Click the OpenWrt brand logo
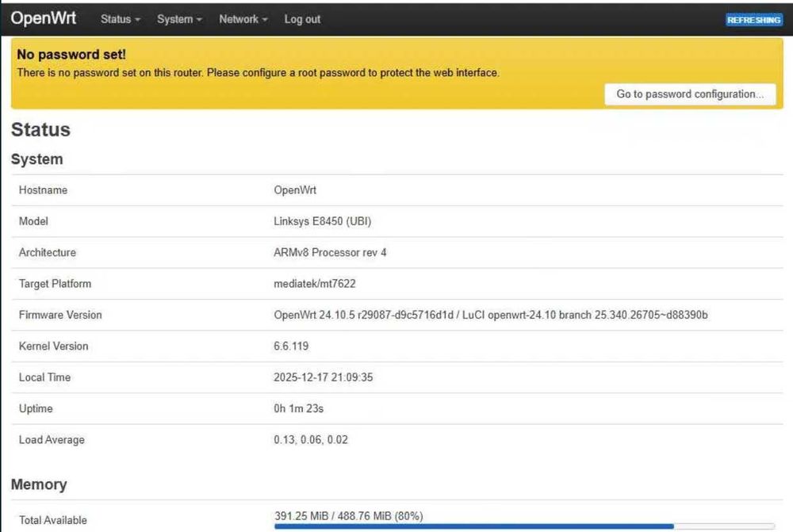793x532 pixels. pos(44,18)
